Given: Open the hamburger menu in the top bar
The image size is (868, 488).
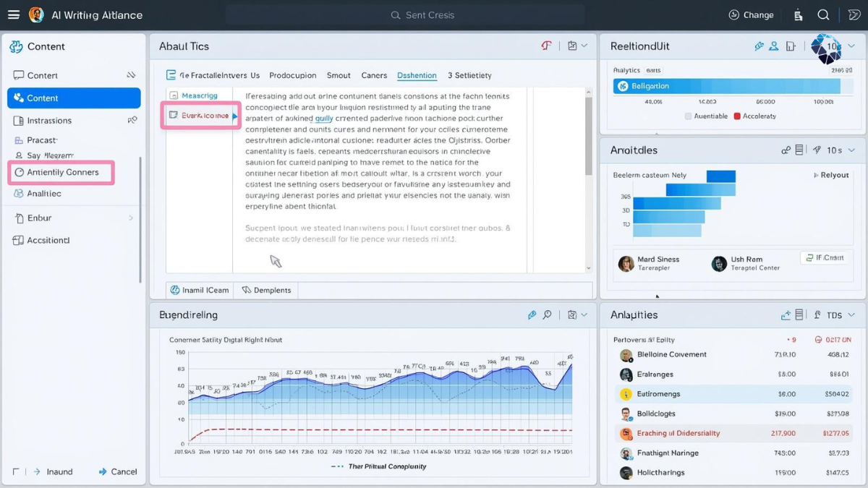Looking at the screenshot, I should (13, 14).
